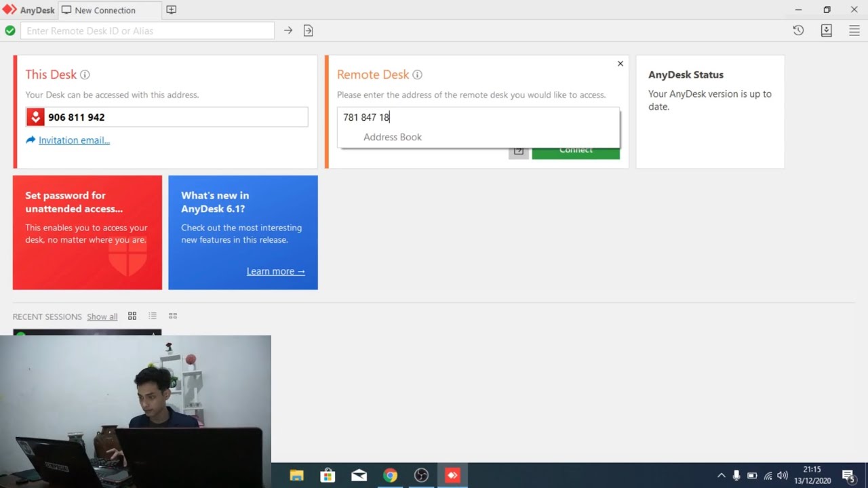868x488 pixels.
Task: Click the green Connect button
Action: point(576,152)
